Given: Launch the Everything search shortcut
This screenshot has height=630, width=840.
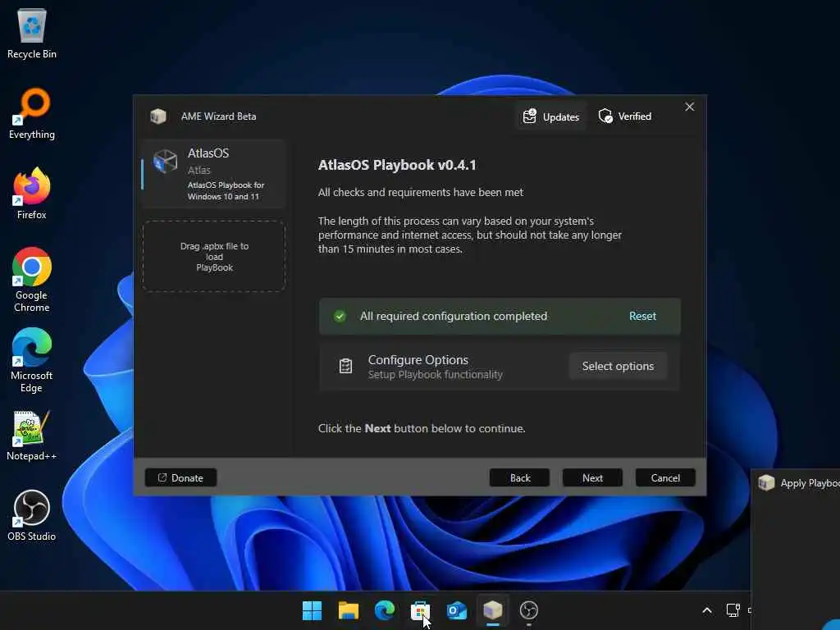Looking at the screenshot, I should (x=32, y=113).
